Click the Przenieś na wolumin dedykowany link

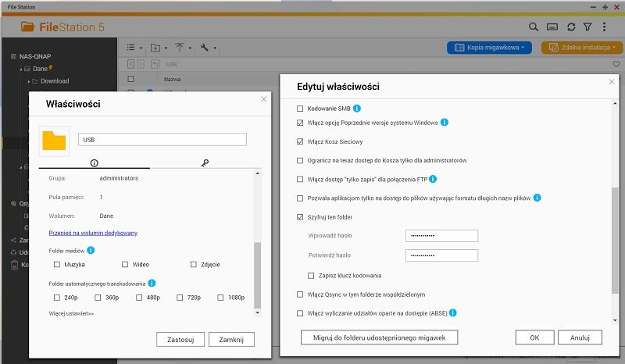93,233
